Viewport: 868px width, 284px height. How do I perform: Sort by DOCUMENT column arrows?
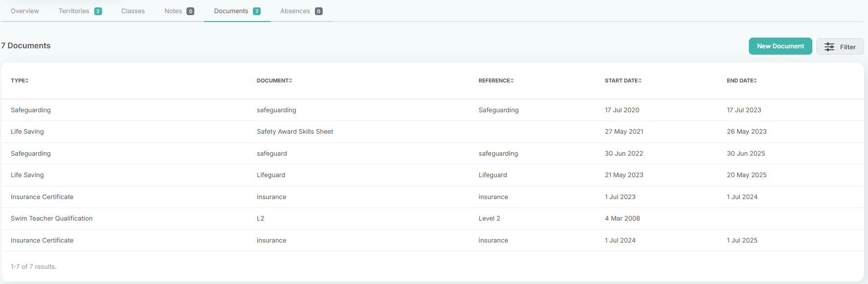(290, 81)
